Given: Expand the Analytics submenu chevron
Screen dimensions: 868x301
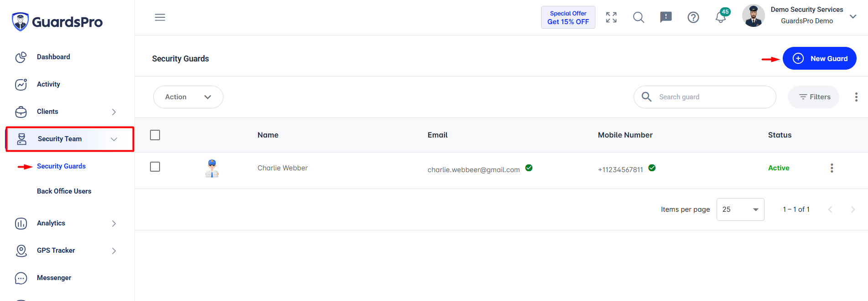Looking at the screenshot, I should pos(114,224).
